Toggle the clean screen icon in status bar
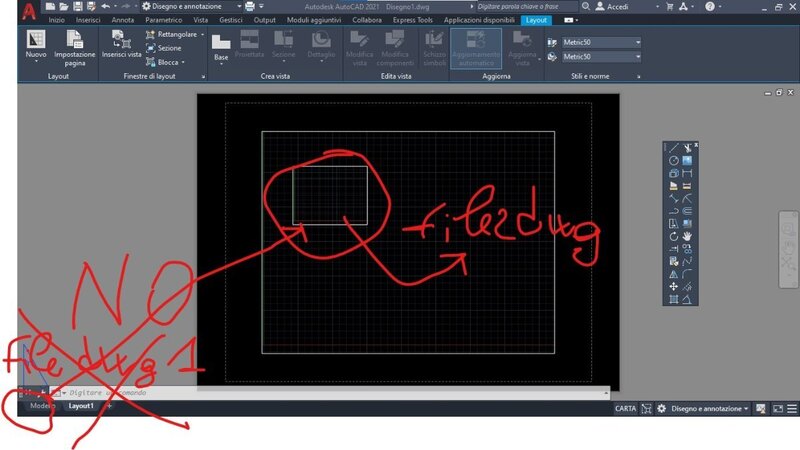The image size is (800, 450). click(x=778, y=409)
